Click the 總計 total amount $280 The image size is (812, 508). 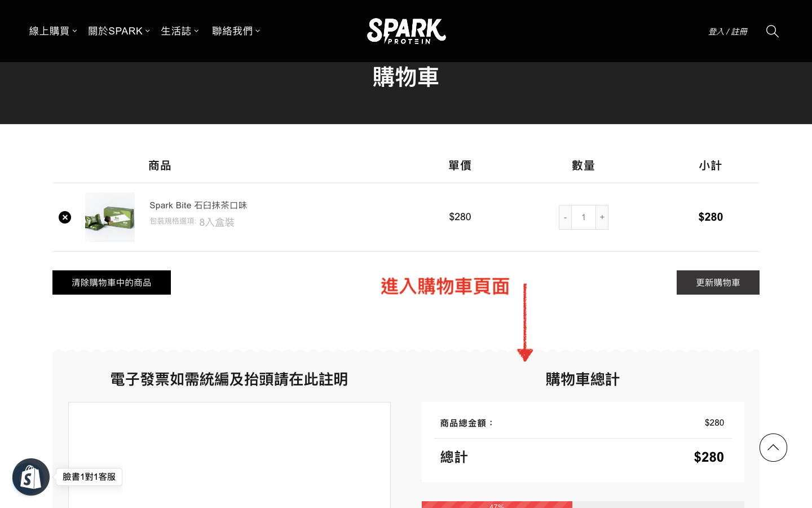[x=709, y=457]
